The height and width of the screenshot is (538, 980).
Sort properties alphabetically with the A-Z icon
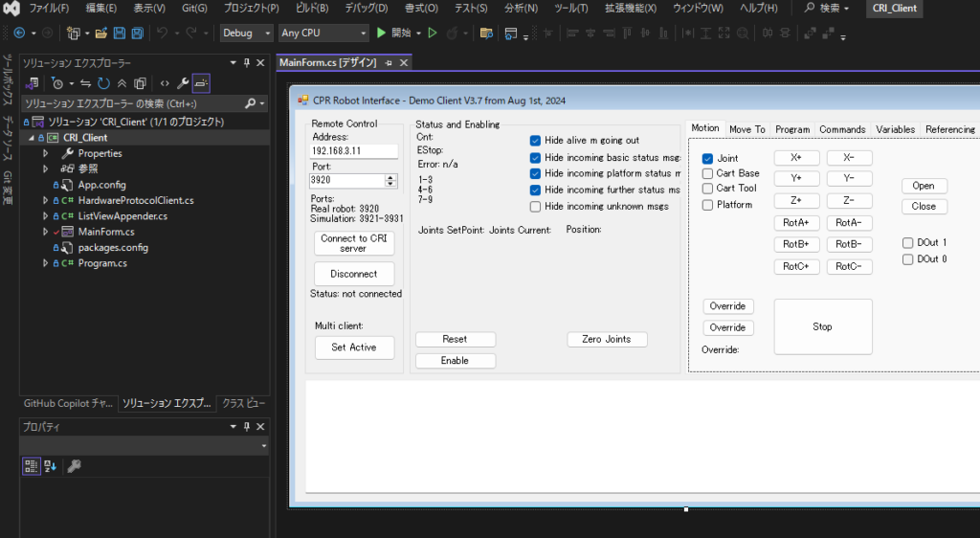coord(51,466)
